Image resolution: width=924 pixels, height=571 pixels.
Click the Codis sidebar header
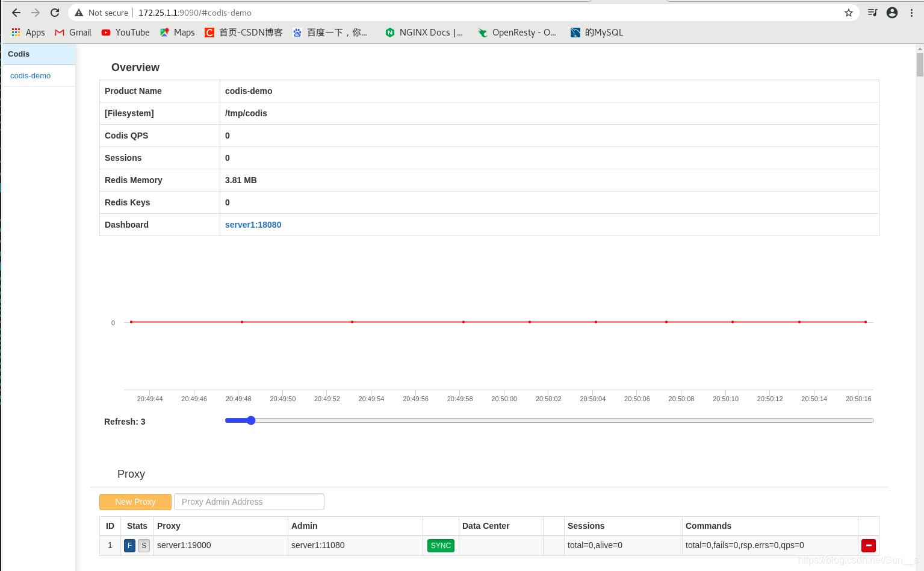click(x=39, y=54)
